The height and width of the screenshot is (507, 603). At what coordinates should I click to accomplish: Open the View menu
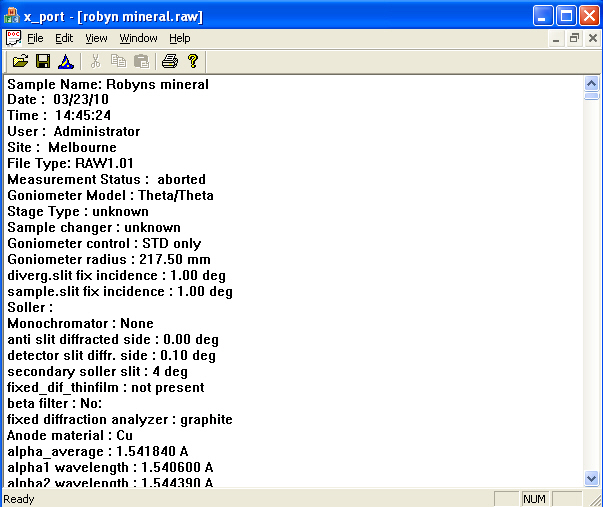pyautogui.click(x=96, y=38)
